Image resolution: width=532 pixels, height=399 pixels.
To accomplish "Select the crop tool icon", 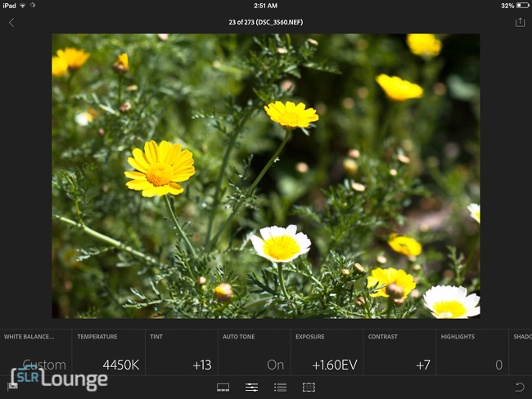I will tap(309, 387).
